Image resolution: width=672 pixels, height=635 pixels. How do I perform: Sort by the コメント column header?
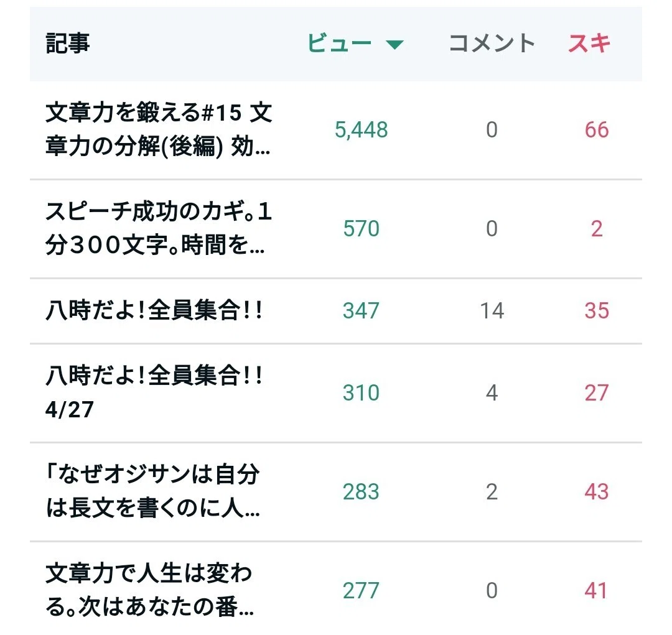[492, 44]
